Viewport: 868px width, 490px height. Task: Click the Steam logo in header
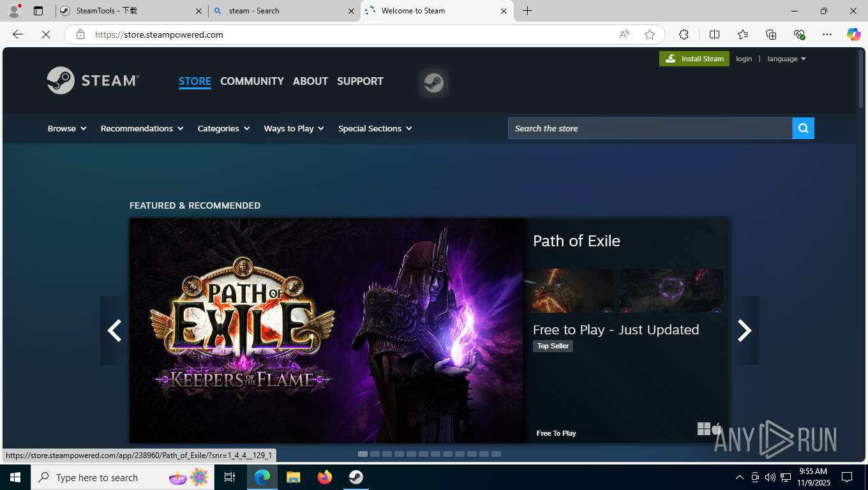pyautogui.click(x=93, y=80)
